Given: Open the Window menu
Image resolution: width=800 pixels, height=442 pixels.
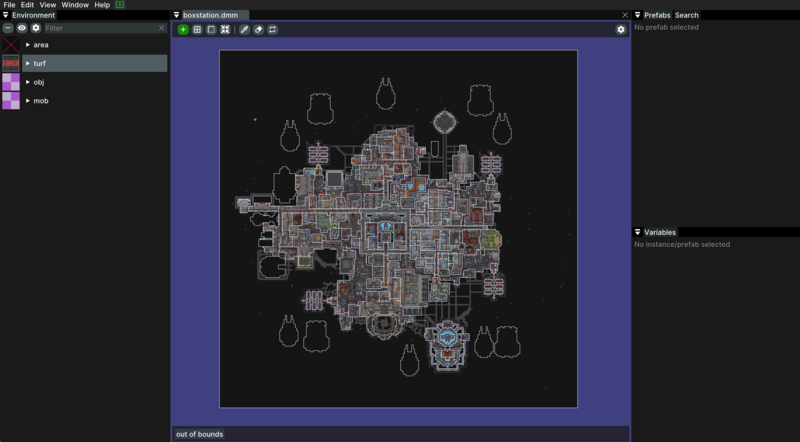Looking at the screenshot, I should 75,5.
